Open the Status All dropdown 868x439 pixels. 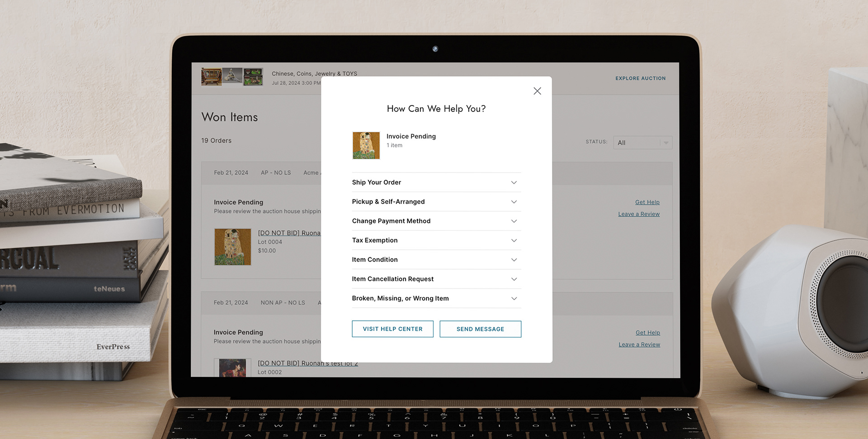pos(642,143)
